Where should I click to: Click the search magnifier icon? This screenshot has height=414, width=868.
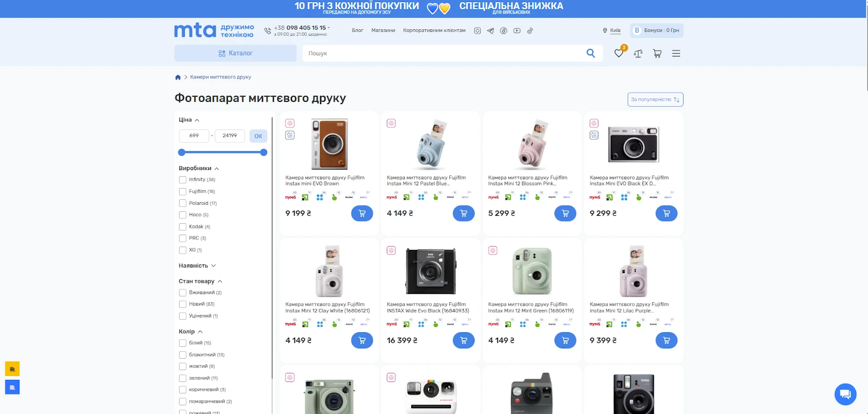coord(591,53)
